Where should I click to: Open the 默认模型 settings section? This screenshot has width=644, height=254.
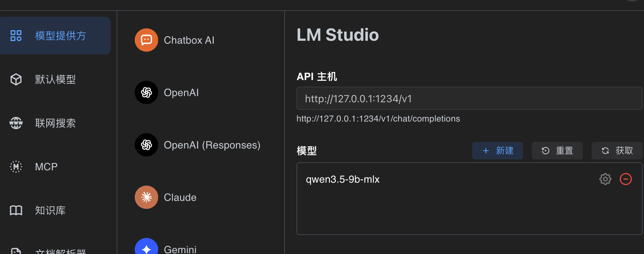pos(55,79)
